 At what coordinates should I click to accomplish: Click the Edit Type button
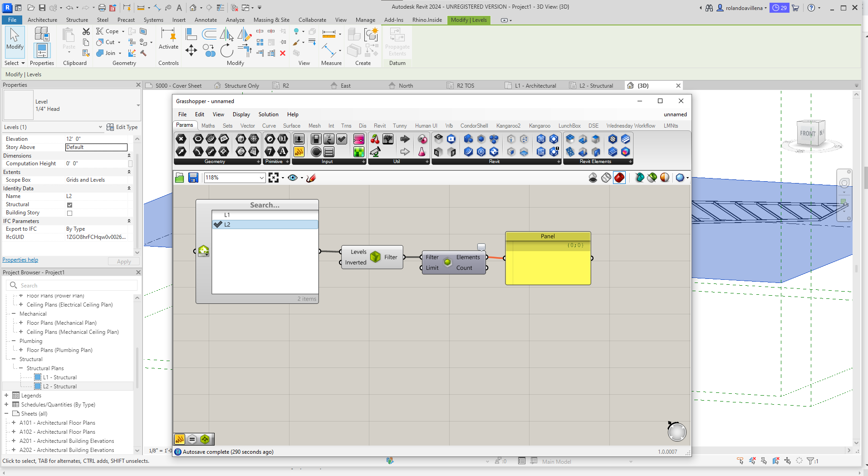122,127
